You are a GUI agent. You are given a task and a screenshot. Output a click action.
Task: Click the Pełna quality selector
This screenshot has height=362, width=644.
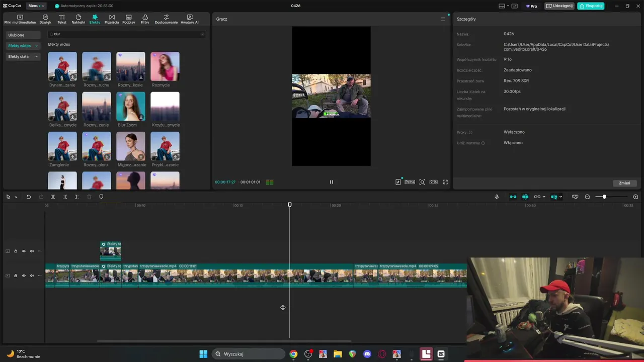click(x=410, y=182)
